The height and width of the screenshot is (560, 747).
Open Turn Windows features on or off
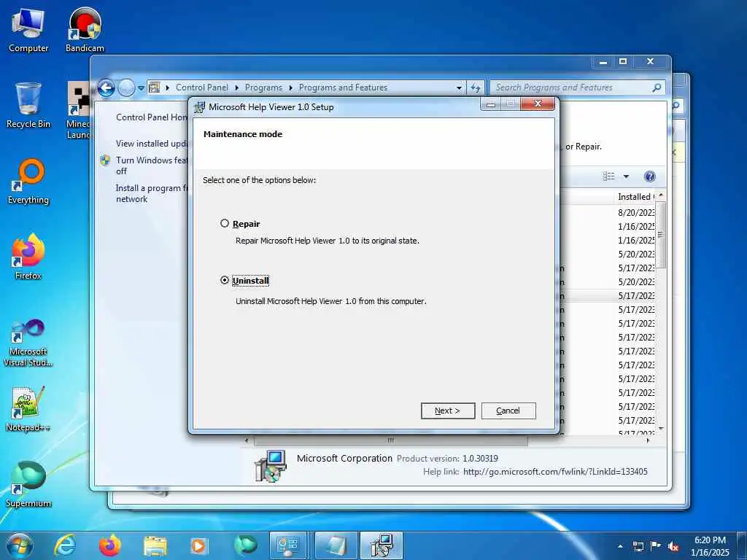pos(152,166)
